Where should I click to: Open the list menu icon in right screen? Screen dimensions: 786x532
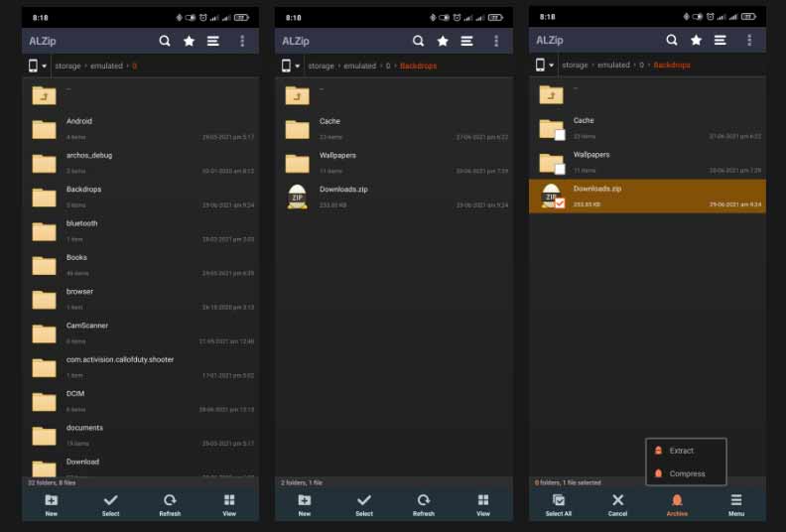point(720,40)
